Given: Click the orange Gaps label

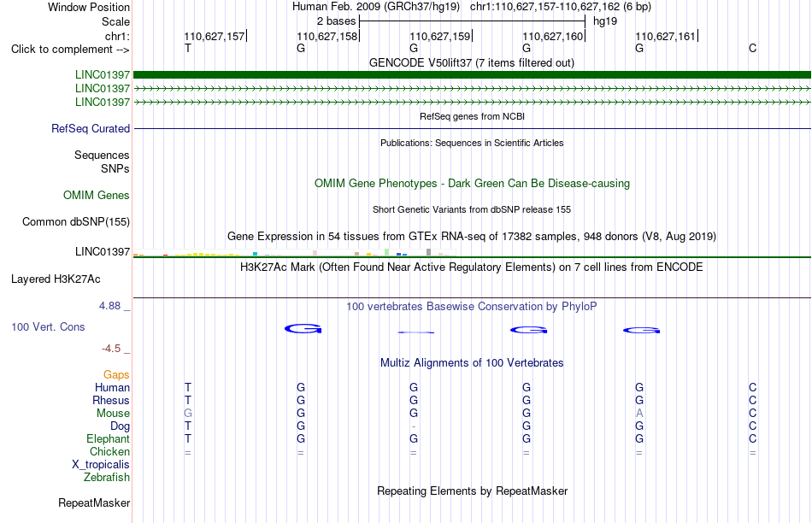Looking at the screenshot, I should [116, 374].
